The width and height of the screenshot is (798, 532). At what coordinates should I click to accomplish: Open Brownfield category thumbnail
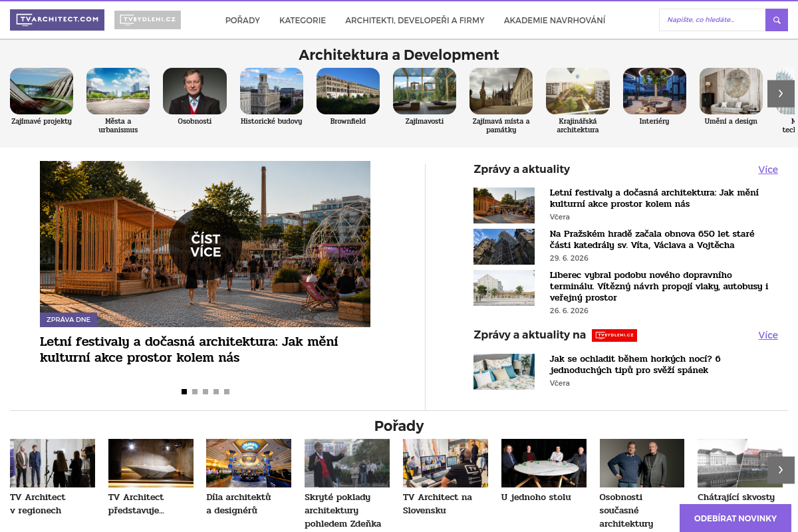click(348, 91)
